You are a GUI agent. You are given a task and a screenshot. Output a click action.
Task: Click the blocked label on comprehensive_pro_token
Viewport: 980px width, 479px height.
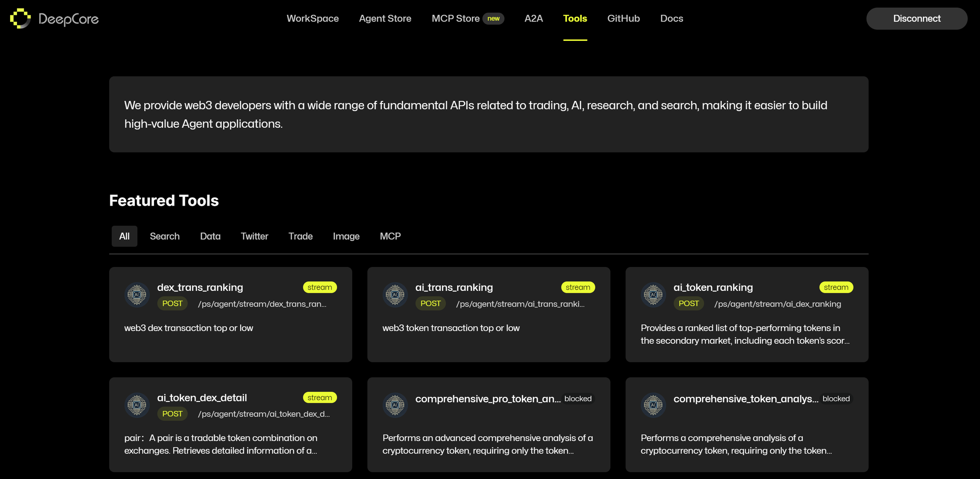coord(578,399)
